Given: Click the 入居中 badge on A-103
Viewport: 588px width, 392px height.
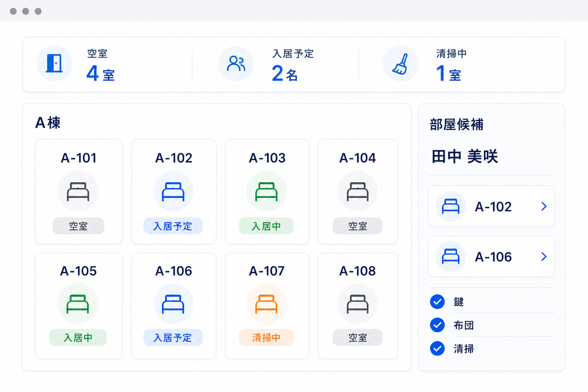Looking at the screenshot, I should [x=266, y=226].
